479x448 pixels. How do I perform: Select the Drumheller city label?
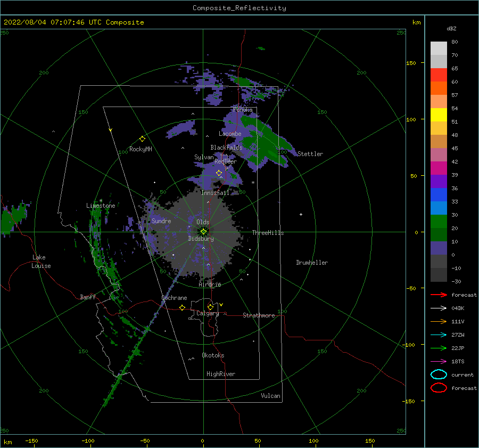312,263
